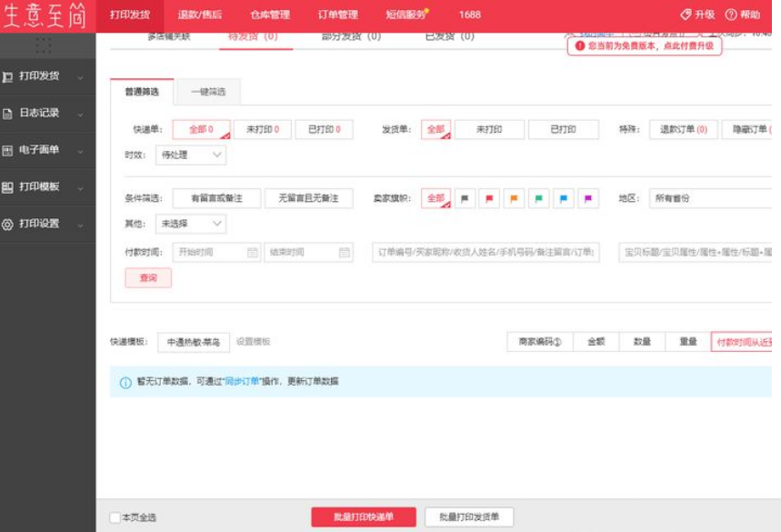
Task: Select the red seller flag
Action: [489, 198]
